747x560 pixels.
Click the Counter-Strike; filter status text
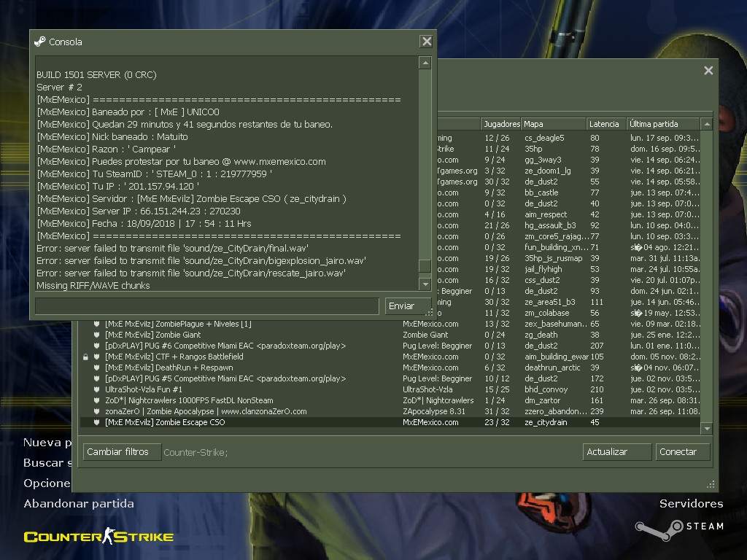[x=196, y=452]
